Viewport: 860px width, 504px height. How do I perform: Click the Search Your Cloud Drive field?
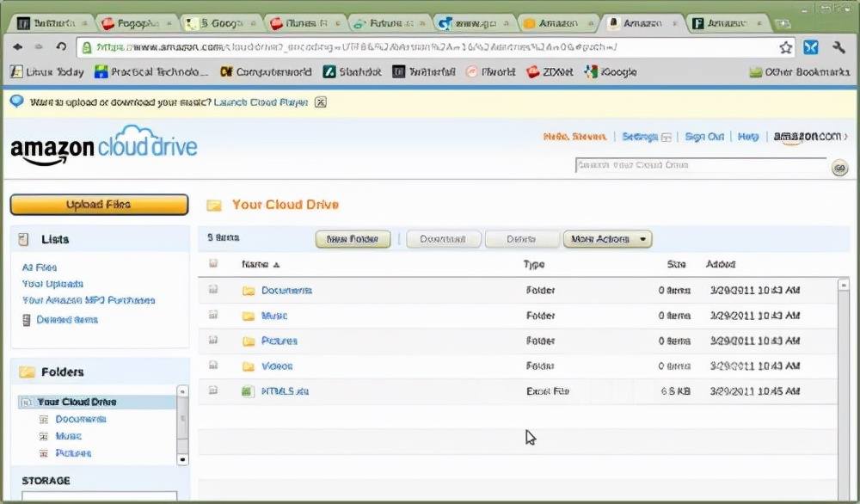tap(700, 165)
